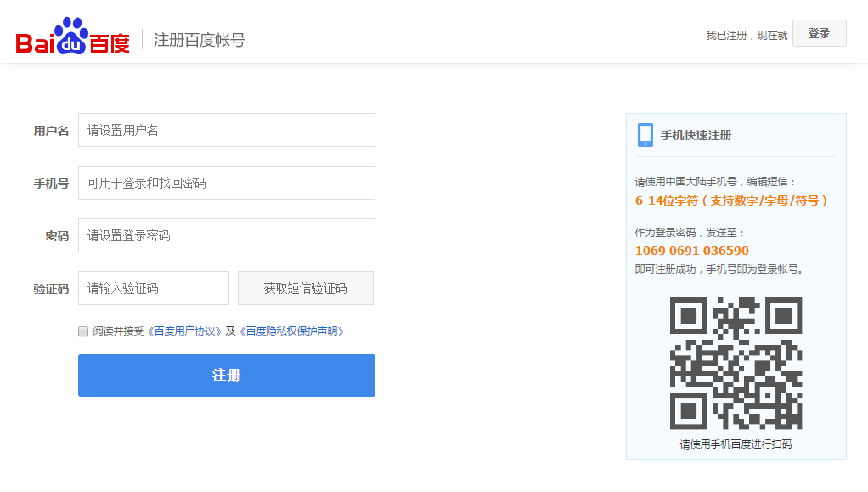The height and width of the screenshot is (492, 868).
Task: Click the 验证码 input field
Action: click(153, 288)
